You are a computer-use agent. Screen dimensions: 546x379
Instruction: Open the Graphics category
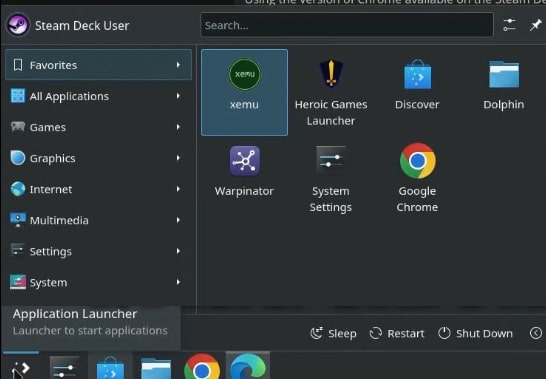point(98,158)
